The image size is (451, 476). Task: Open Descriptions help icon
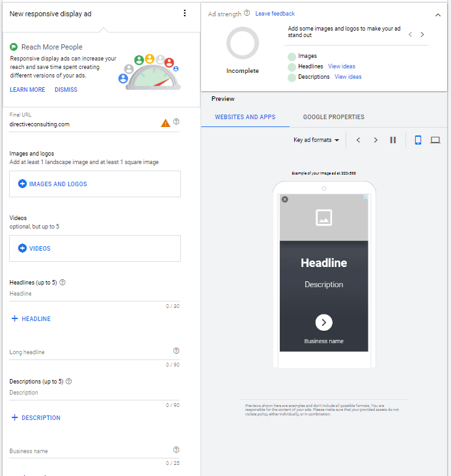69,382
